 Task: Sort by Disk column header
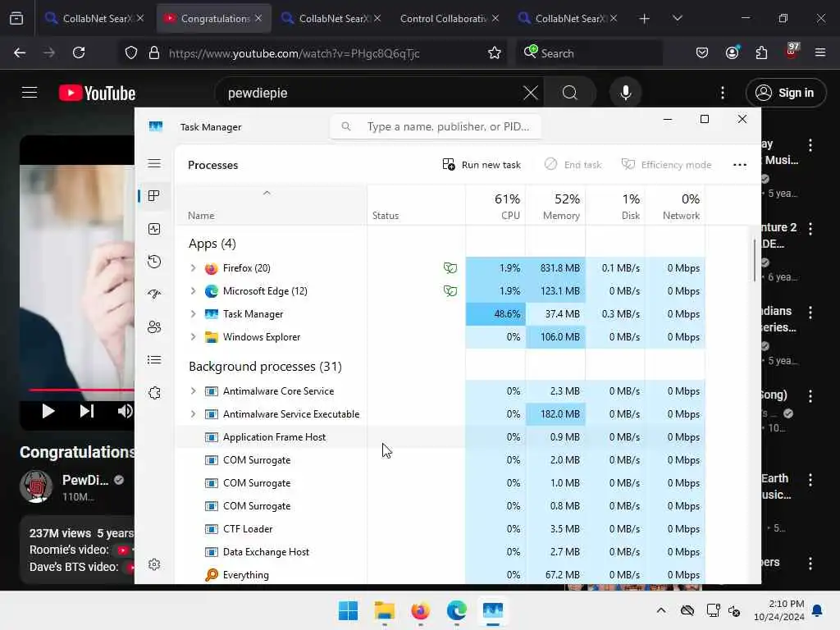point(615,206)
